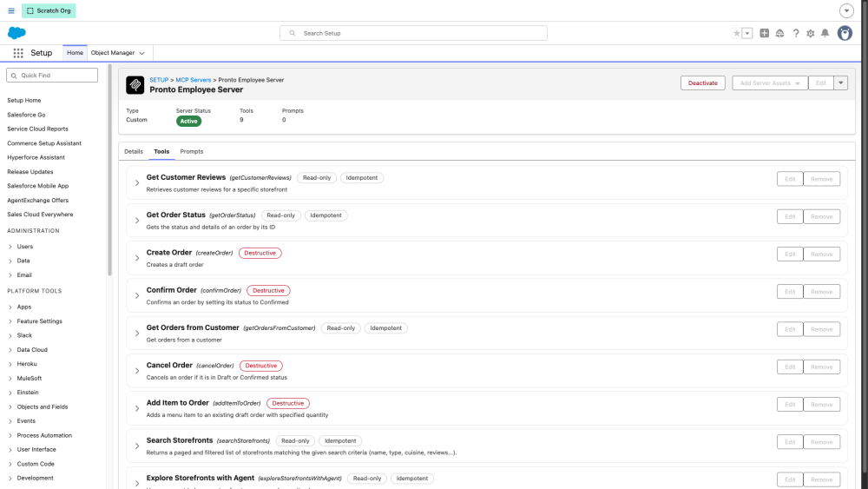The height and width of the screenshot is (489, 868).
Task: Open the more actions arrow beside Edit
Action: [x=840, y=83]
